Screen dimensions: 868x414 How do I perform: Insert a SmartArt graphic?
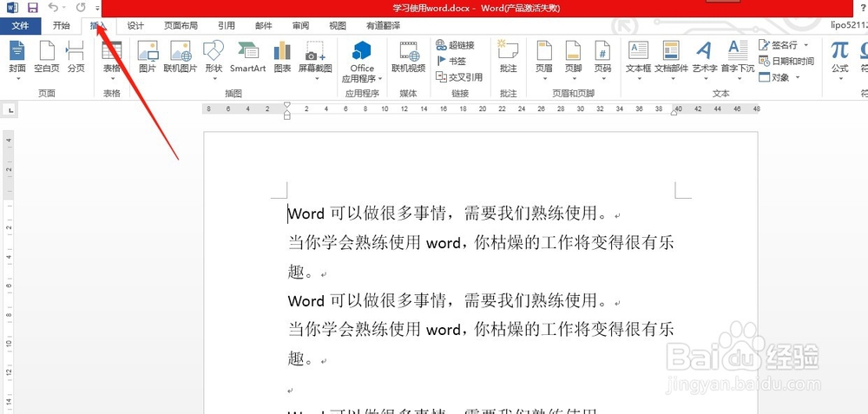248,57
